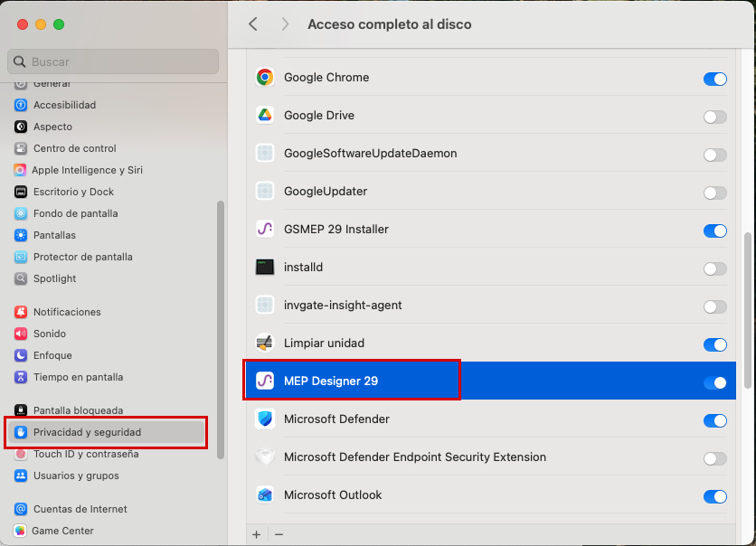Click the GSMEP 29 Installer icon
Screen dimensions: 756x546
click(x=265, y=230)
